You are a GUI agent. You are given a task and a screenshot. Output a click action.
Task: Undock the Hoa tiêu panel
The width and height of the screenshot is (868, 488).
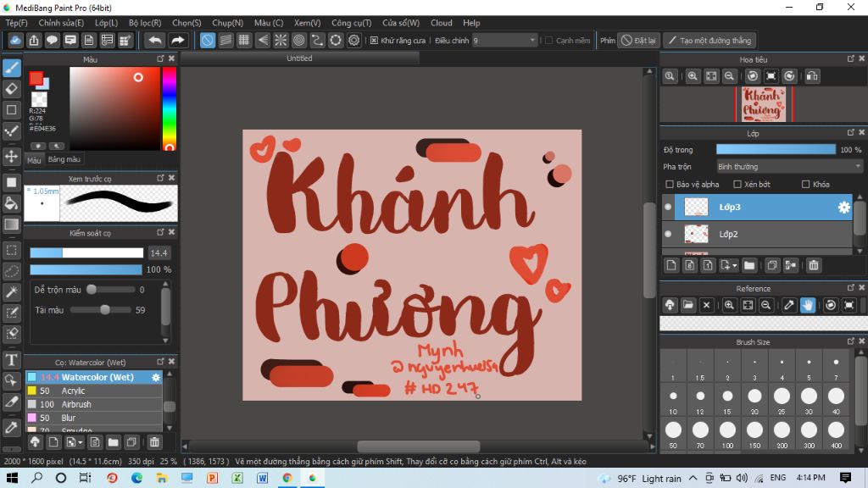tap(851, 58)
